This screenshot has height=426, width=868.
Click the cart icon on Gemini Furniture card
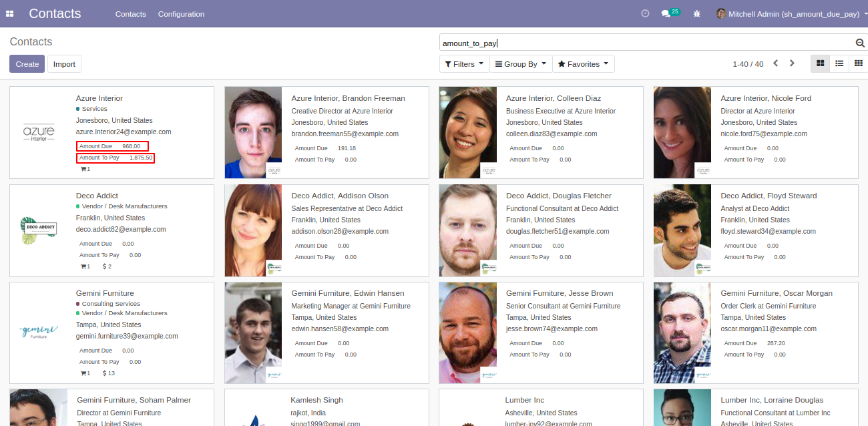pyautogui.click(x=85, y=373)
